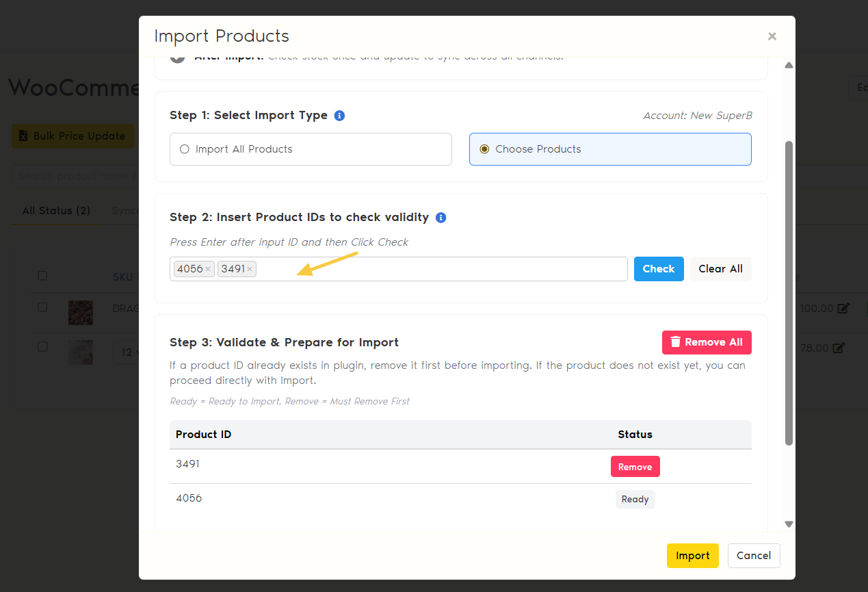Viewport: 868px width, 592px height.
Task: Click the edit icon beside price 78.00
Action: (x=839, y=348)
